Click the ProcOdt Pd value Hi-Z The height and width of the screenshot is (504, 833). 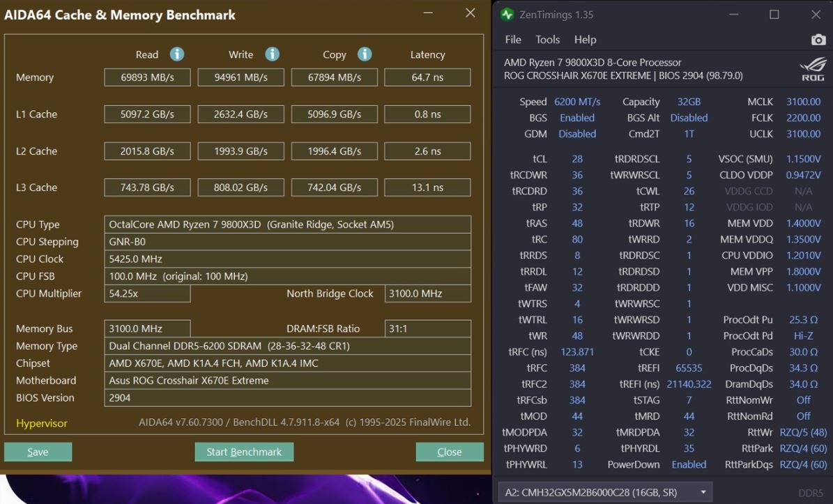pos(803,336)
